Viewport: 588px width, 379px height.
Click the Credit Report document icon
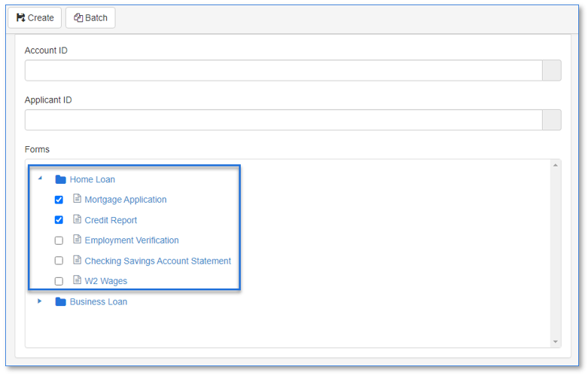(77, 219)
